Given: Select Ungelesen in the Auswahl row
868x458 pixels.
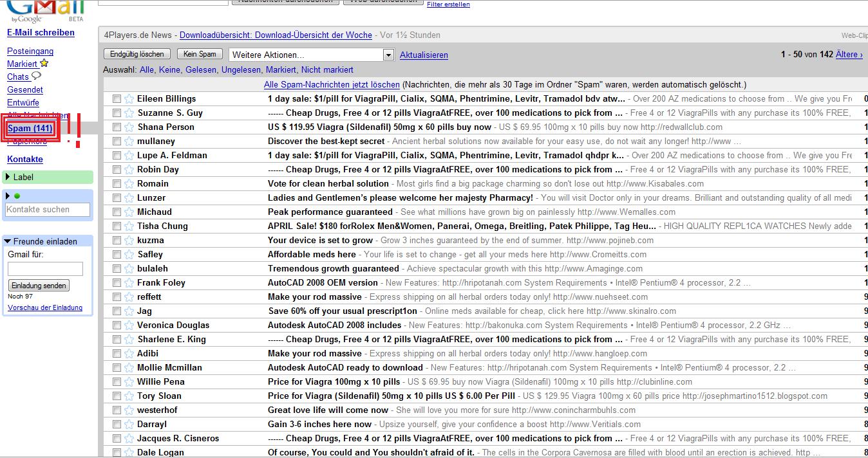Looking at the screenshot, I should point(241,69).
